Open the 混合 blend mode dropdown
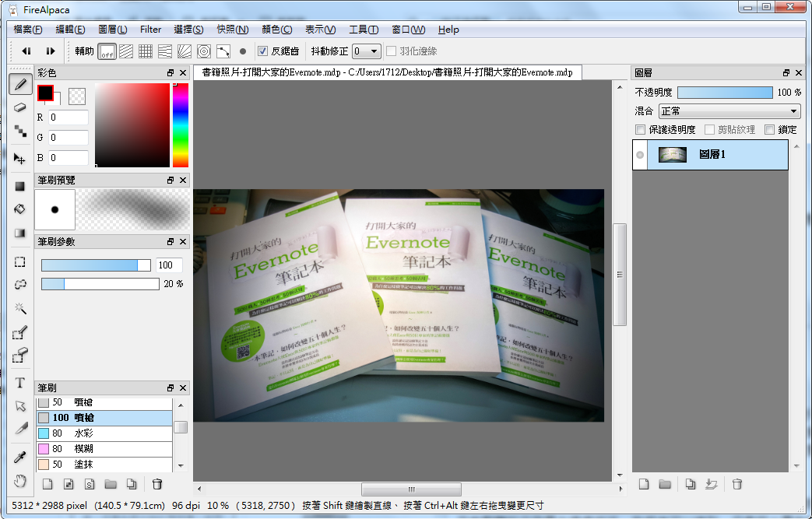The width and height of the screenshot is (812, 519). pos(729,111)
